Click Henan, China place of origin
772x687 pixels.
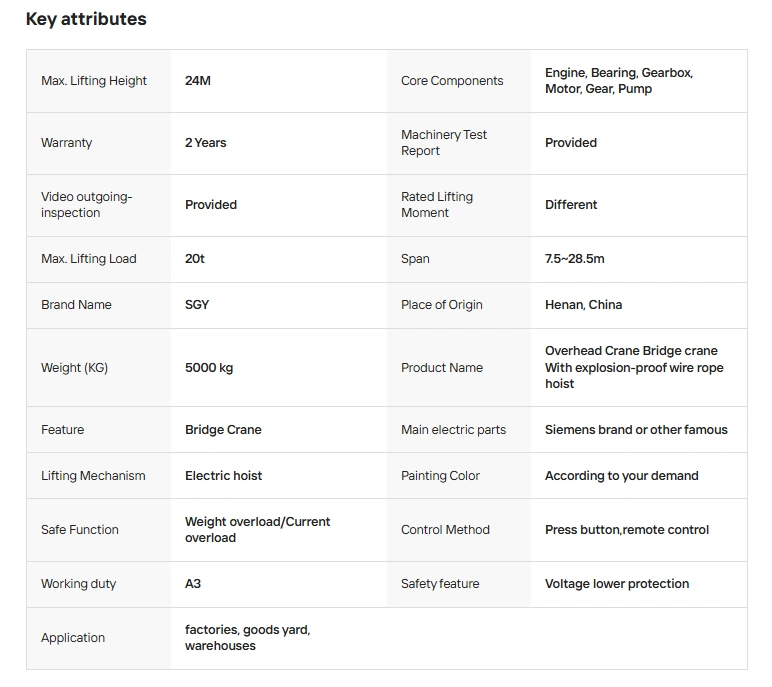pyautogui.click(x=583, y=305)
